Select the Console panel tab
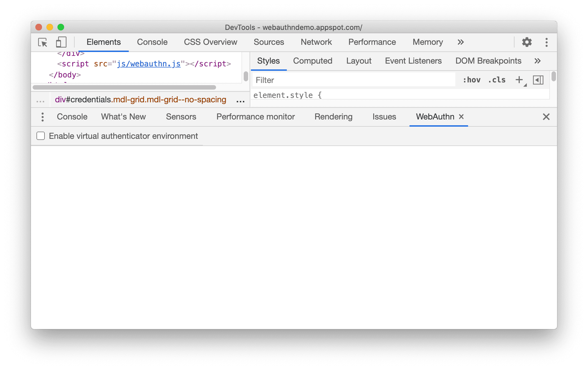Image resolution: width=588 pixels, height=370 pixels. tap(152, 42)
